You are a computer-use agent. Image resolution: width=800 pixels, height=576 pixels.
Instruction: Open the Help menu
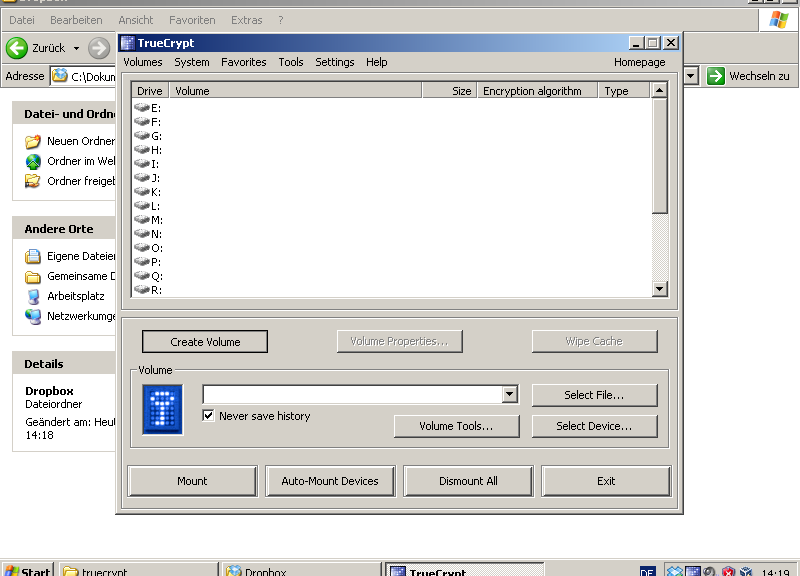pyautogui.click(x=377, y=62)
